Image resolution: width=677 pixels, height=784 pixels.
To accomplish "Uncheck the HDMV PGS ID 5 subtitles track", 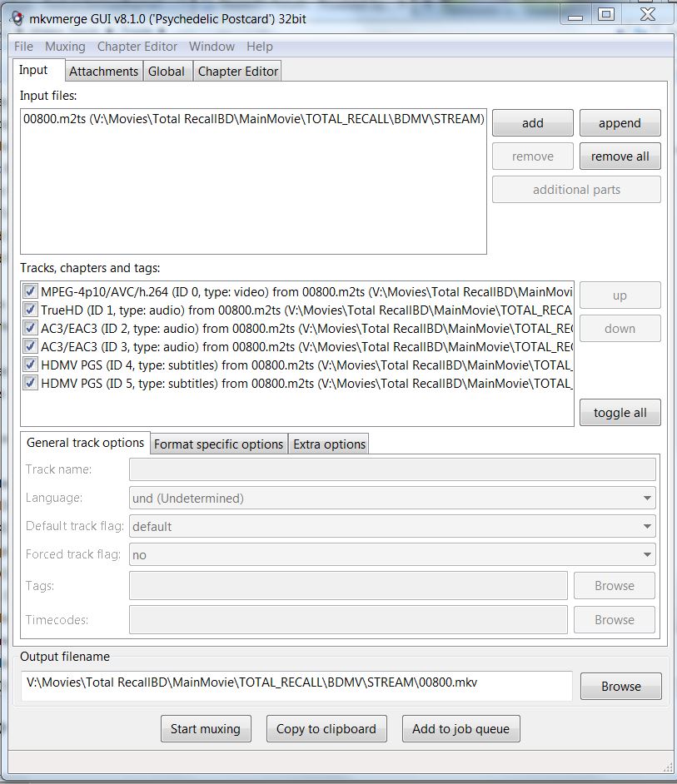I will tap(30, 383).
